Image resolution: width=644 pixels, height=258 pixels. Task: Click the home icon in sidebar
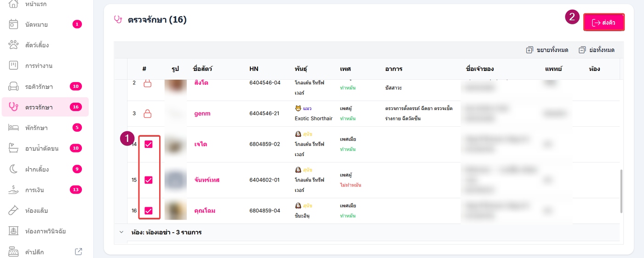tap(14, 4)
